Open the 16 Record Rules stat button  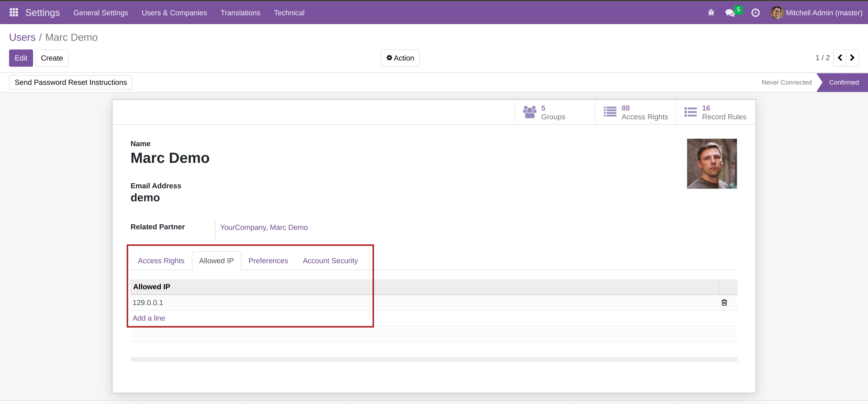pos(715,112)
